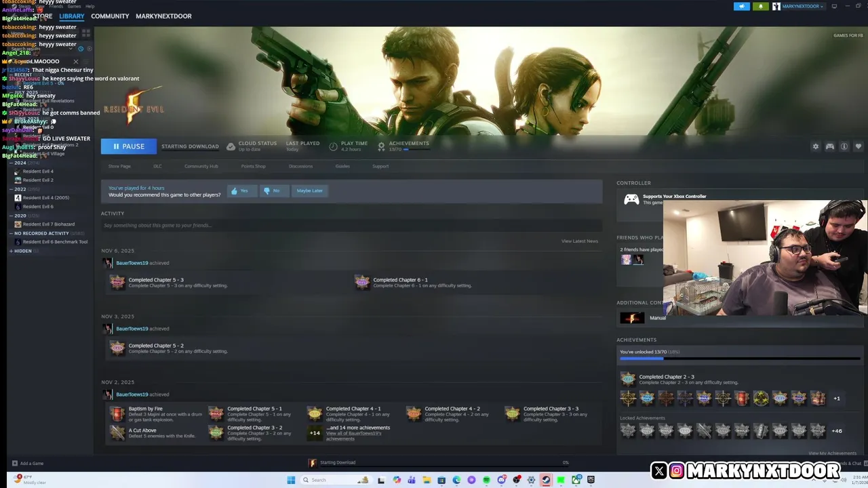Image resolution: width=868 pixels, height=488 pixels.
Task: Open the Discussions tab
Action: 301,166
